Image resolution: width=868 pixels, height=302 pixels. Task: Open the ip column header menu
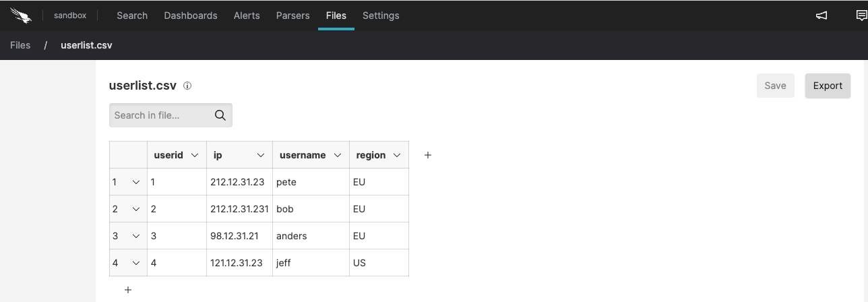click(x=261, y=155)
